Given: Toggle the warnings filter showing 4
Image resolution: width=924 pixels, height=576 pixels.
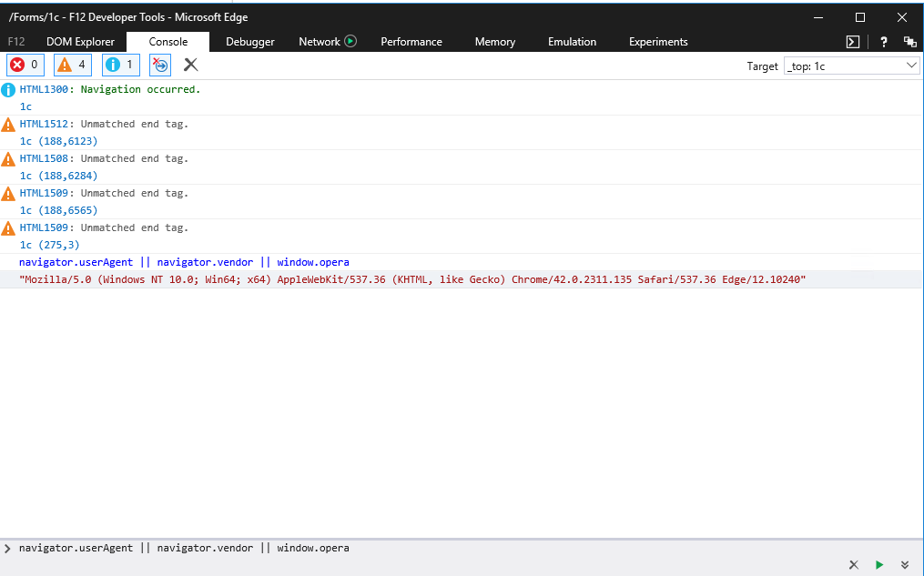Looking at the screenshot, I should [x=73, y=65].
